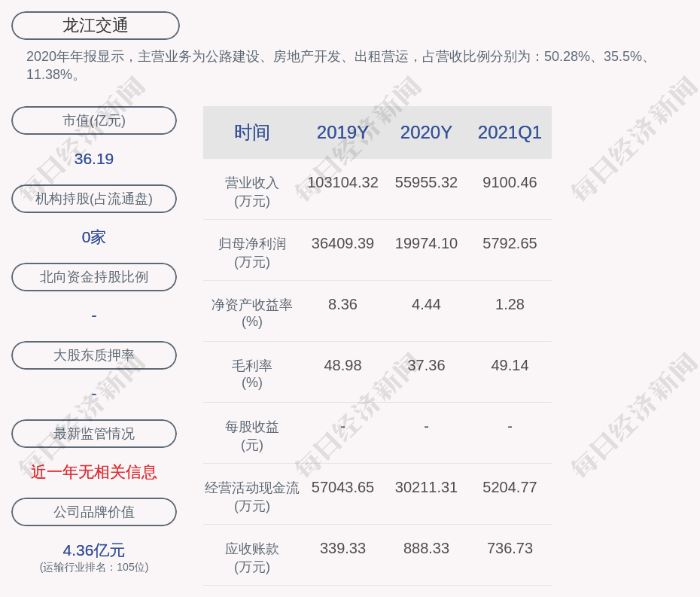Select the 2019Y column header

342,132
